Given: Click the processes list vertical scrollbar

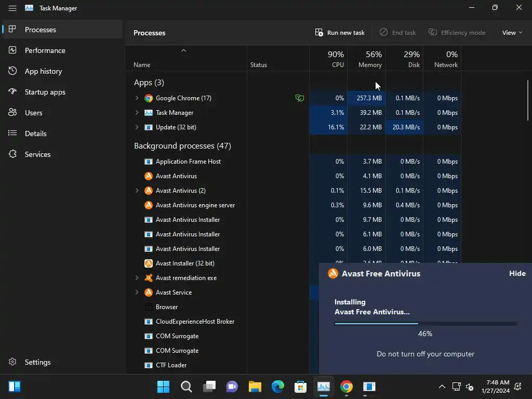Looking at the screenshot, I should click(x=528, y=100).
